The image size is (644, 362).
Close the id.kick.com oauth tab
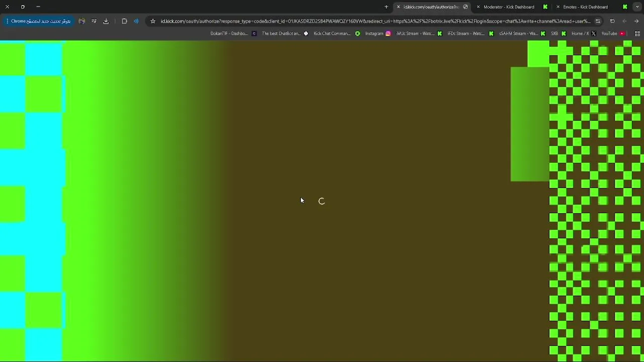(398, 7)
